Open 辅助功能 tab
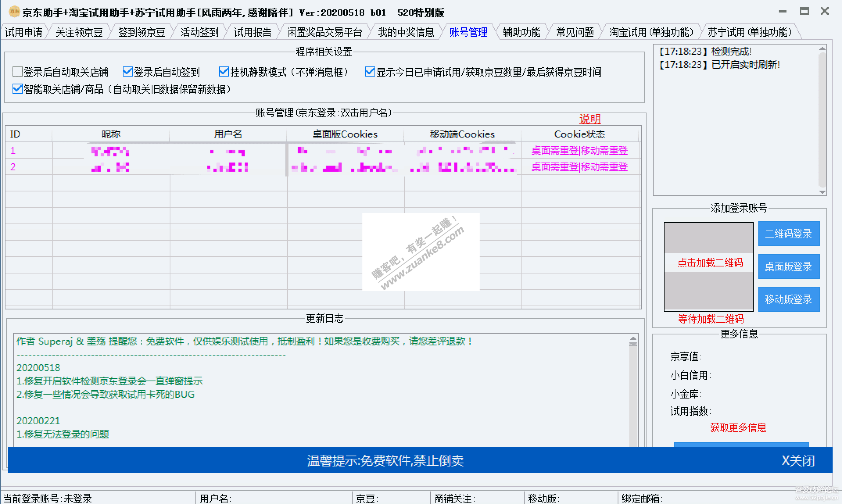 [x=521, y=32]
